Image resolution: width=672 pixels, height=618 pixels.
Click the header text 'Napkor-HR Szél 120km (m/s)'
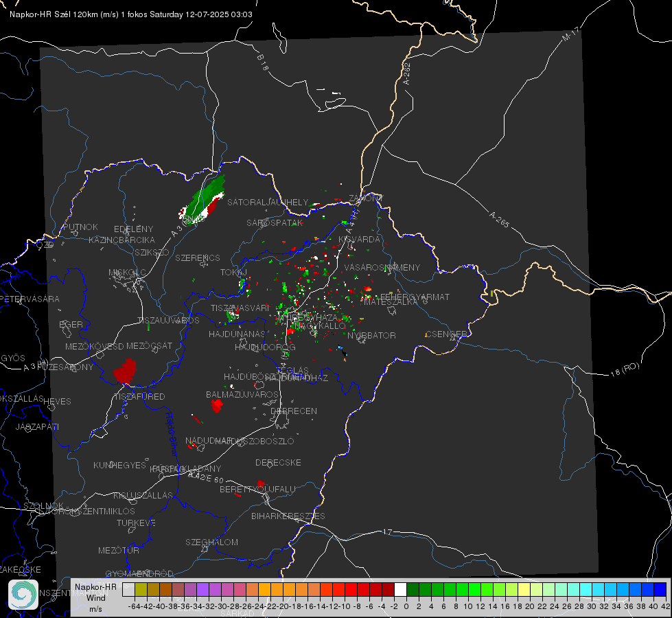click(x=65, y=14)
